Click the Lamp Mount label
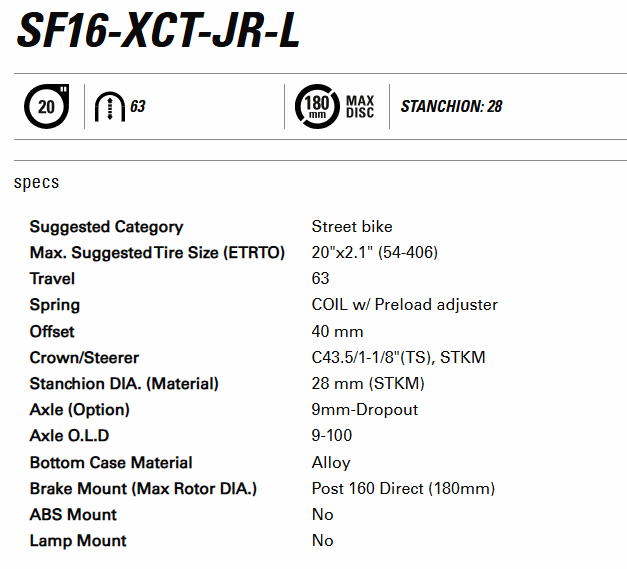 [x=78, y=541]
